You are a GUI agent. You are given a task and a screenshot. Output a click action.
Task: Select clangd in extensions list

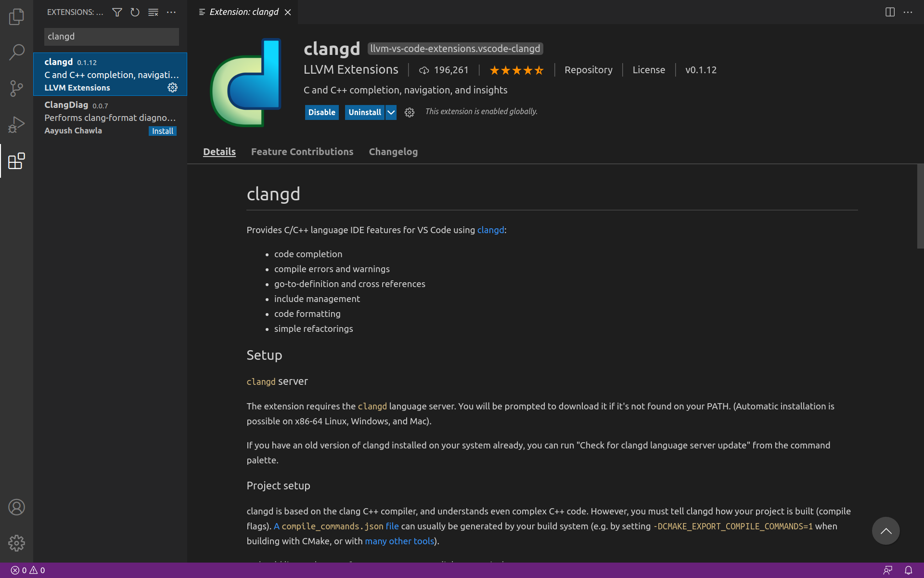(110, 74)
